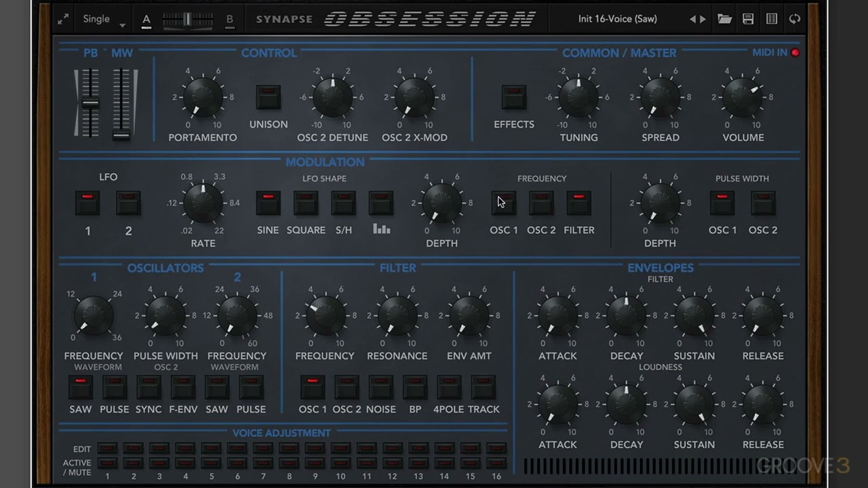
Task: Select S/H LFO shape
Action: pos(344,203)
